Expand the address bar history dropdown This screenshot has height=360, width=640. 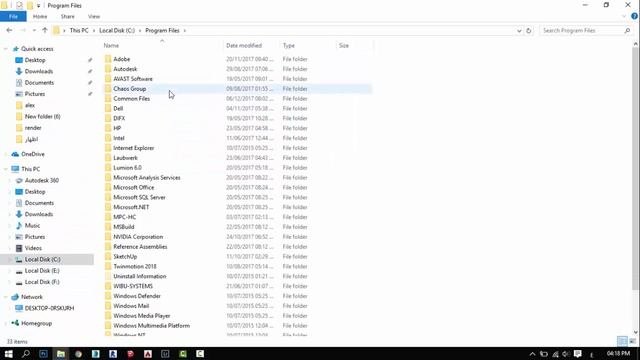click(x=519, y=31)
